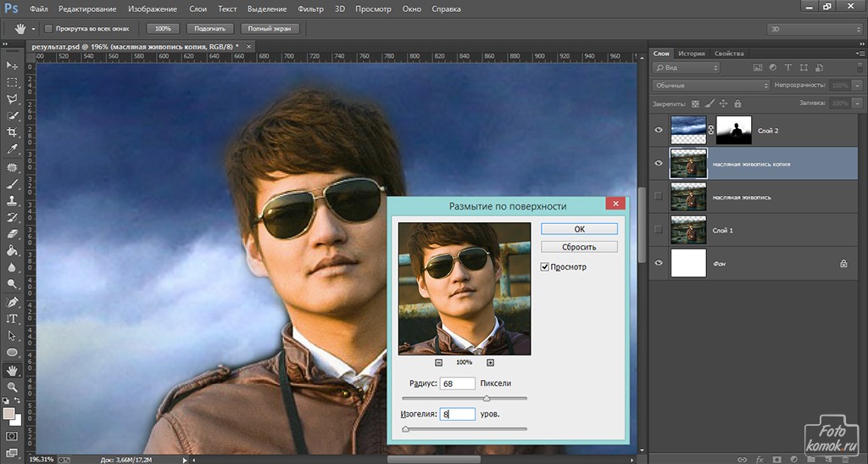Show the Слой 1 layer visibility

(x=659, y=230)
